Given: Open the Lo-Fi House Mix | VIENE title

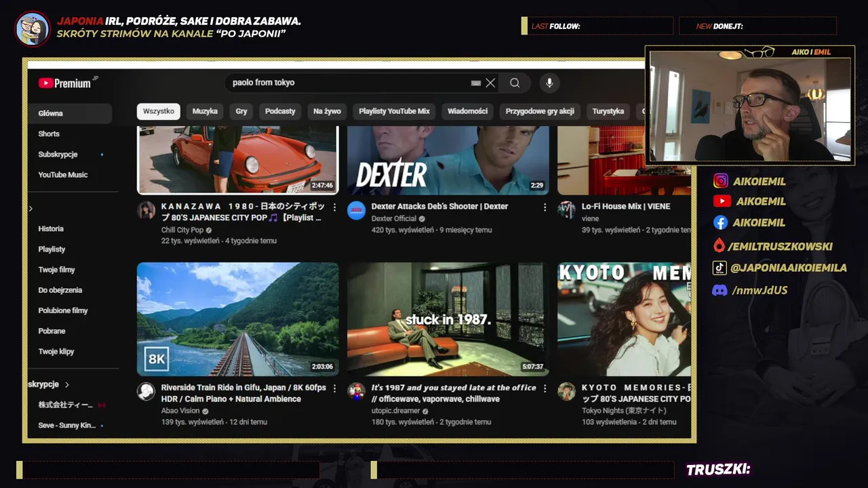Looking at the screenshot, I should 626,206.
